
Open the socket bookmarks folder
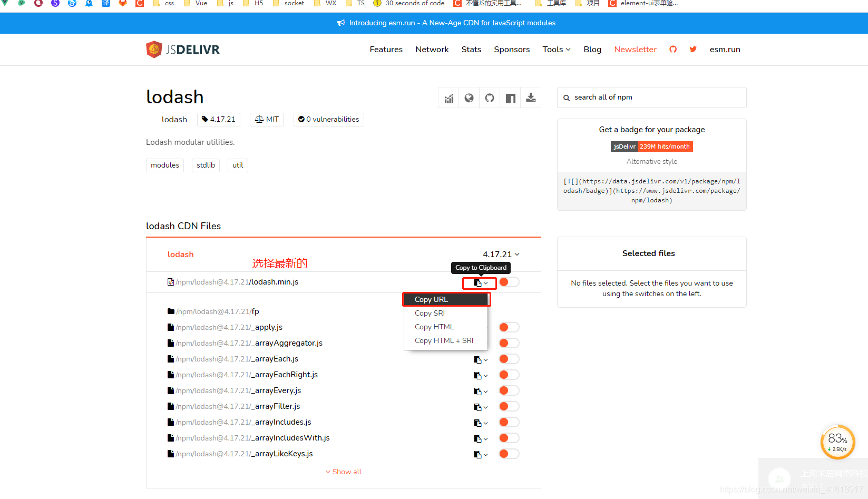[x=288, y=3]
